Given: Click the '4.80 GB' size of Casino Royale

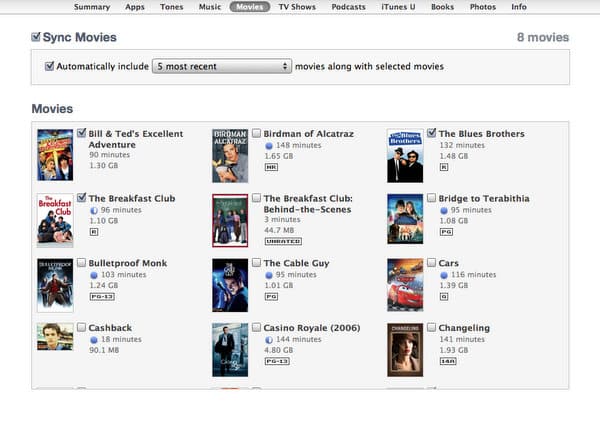Looking at the screenshot, I should tap(279, 350).
